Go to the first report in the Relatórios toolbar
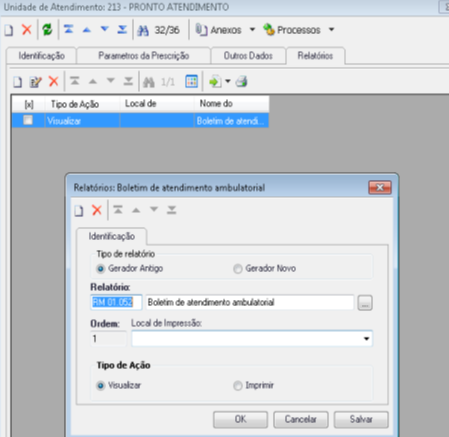The width and height of the screenshot is (449, 437). click(75, 81)
